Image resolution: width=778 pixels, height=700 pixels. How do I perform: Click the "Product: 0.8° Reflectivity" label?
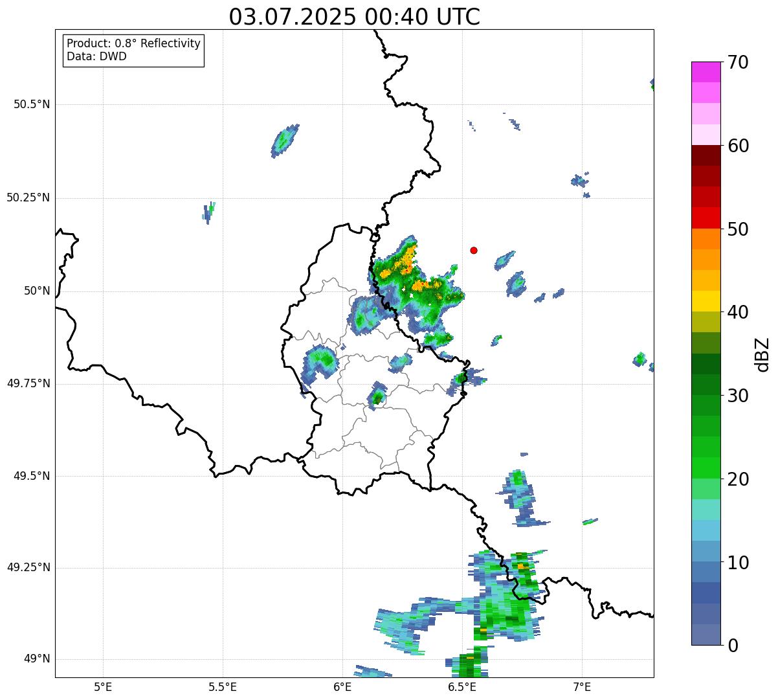[x=134, y=43]
